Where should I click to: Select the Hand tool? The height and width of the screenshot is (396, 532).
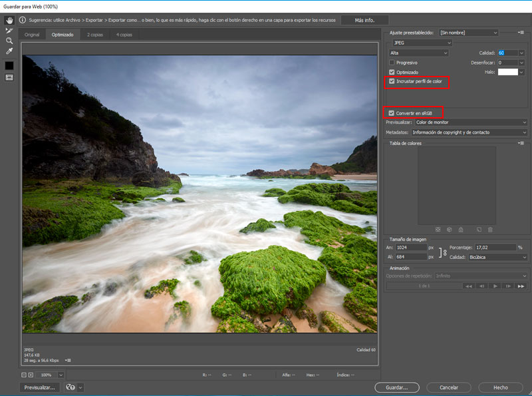9,21
